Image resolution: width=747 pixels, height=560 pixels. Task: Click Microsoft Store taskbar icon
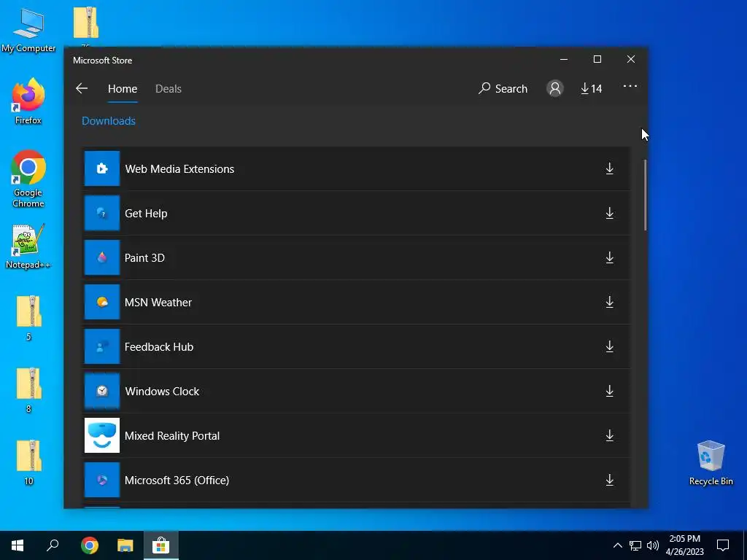[x=161, y=545]
